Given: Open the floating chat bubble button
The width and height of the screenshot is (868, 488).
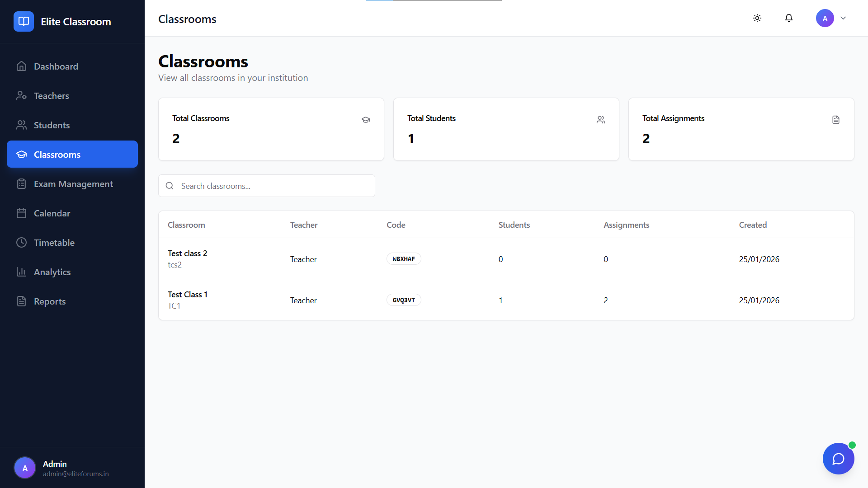Looking at the screenshot, I should [838, 459].
